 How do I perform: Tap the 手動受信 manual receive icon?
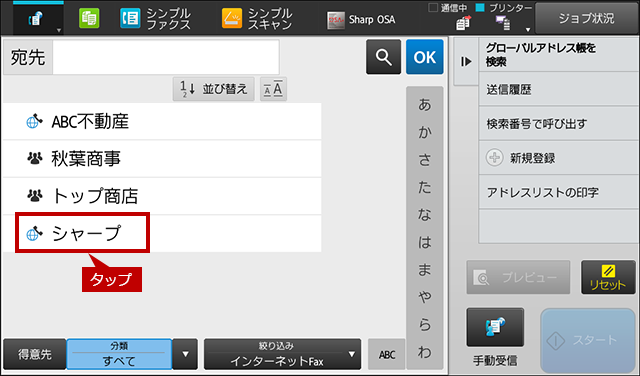click(x=495, y=327)
